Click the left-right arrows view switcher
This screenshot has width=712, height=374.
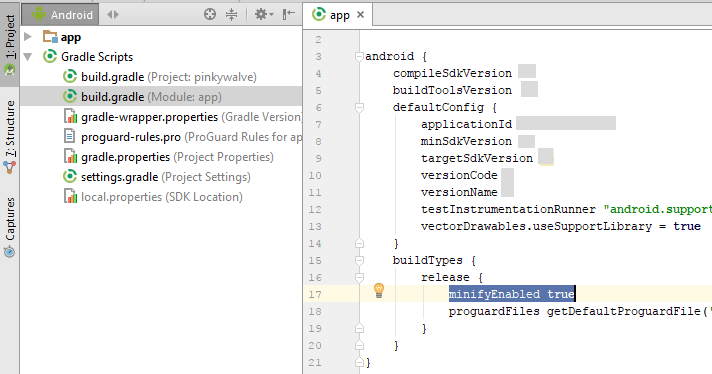pos(113,15)
